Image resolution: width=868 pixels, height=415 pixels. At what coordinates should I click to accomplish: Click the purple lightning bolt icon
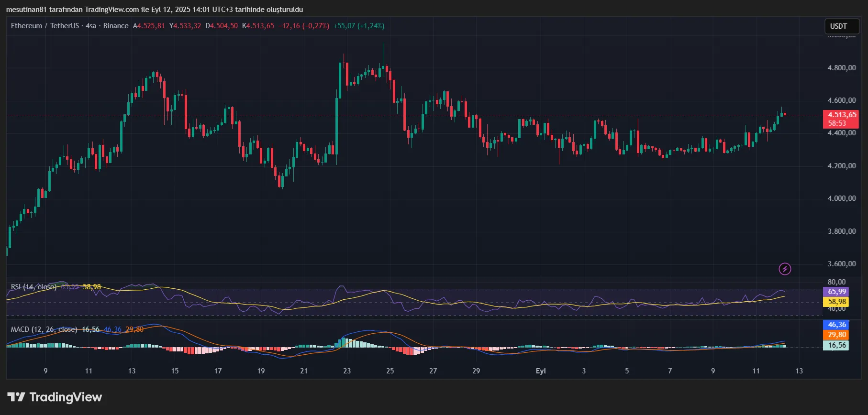coord(785,269)
